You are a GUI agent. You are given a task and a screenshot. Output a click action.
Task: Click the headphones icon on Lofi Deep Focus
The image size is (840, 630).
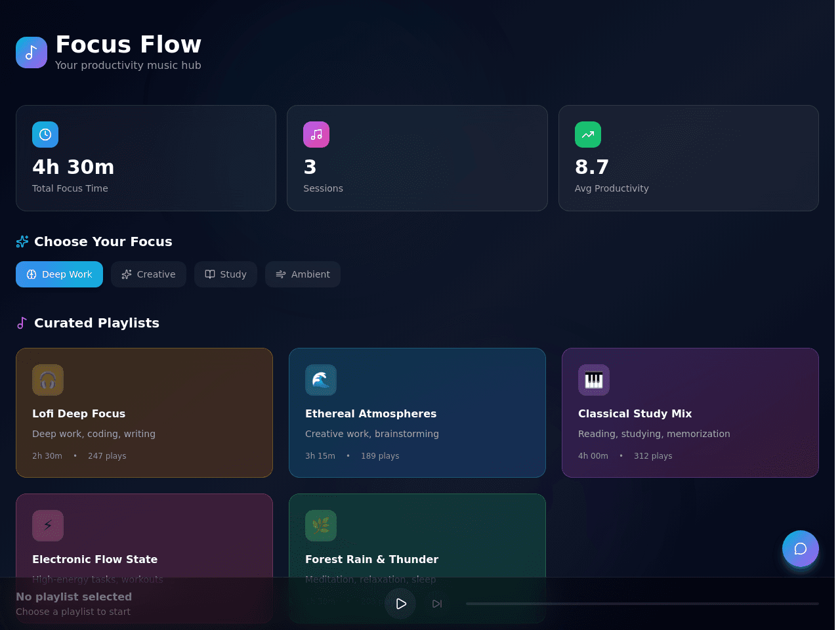pos(48,380)
